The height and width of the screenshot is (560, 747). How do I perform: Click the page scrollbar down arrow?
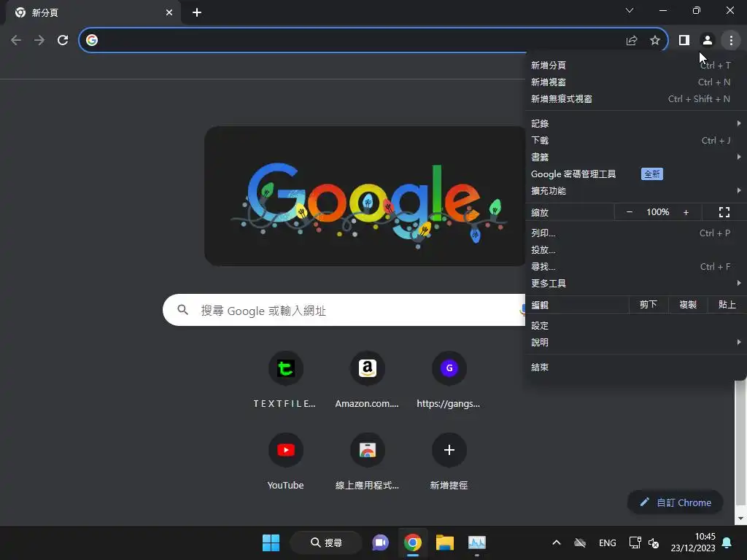pos(740,518)
